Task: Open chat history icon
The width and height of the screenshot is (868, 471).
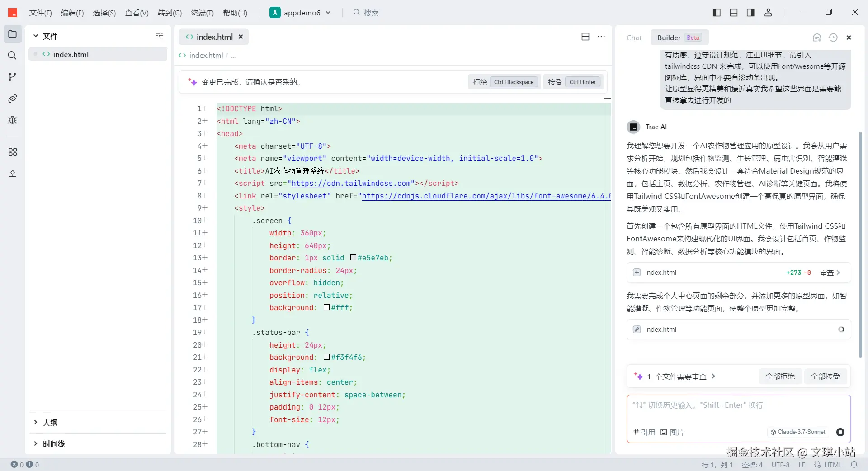Action: point(833,38)
